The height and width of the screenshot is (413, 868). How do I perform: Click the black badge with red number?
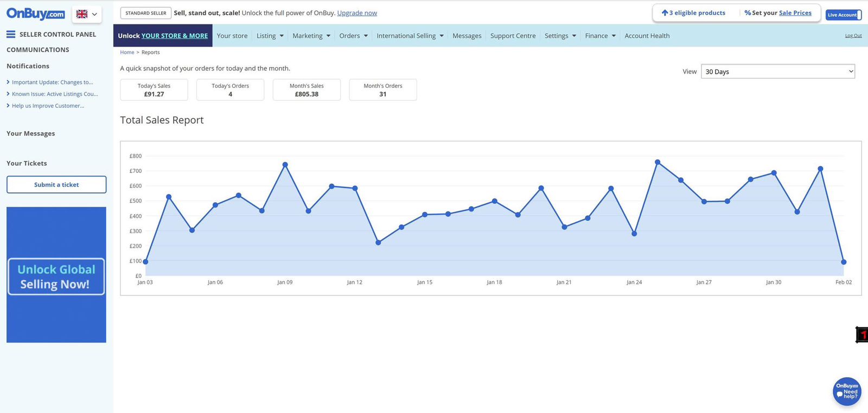pyautogui.click(x=861, y=335)
